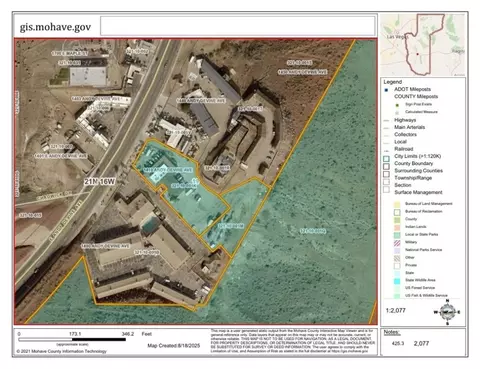480x369 pixels.
Task: Click the COUNTY Mileposts legend label
Action: point(416,97)
